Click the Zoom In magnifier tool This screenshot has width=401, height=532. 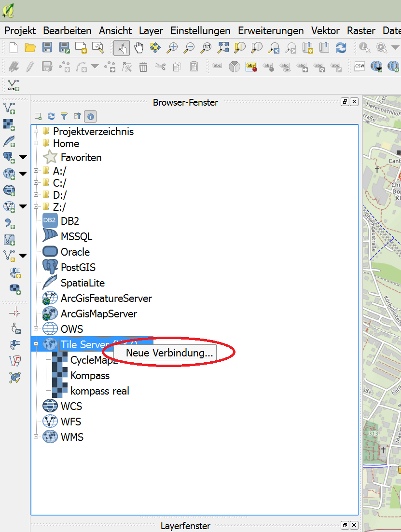[x=172, y=48]
